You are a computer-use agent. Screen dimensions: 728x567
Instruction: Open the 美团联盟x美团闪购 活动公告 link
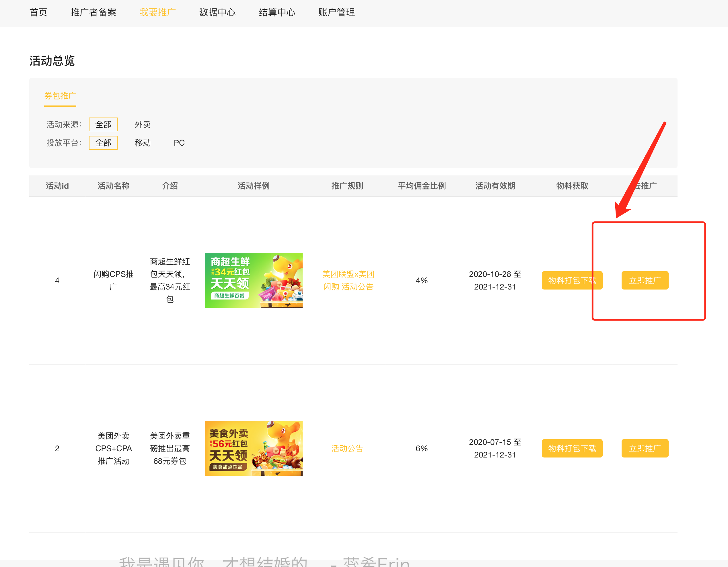point(348,281)
